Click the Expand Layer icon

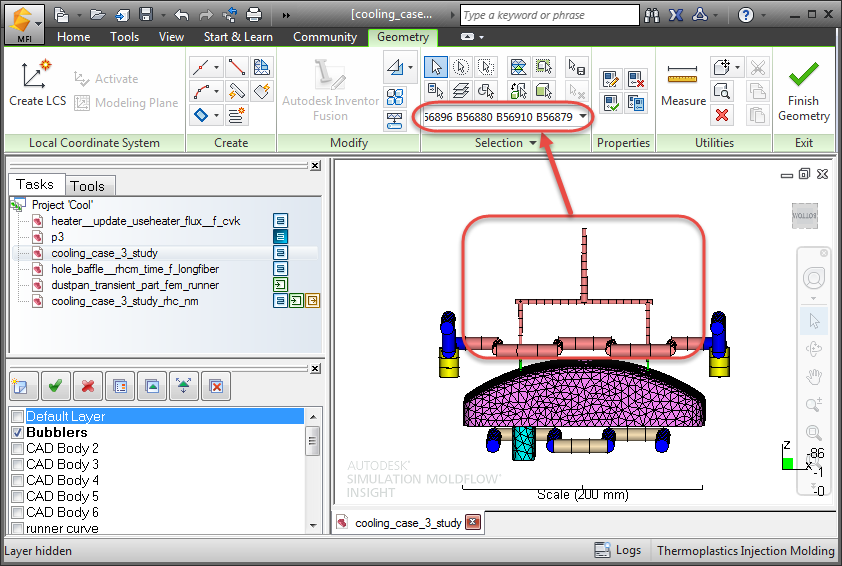(x=184, y=386)
